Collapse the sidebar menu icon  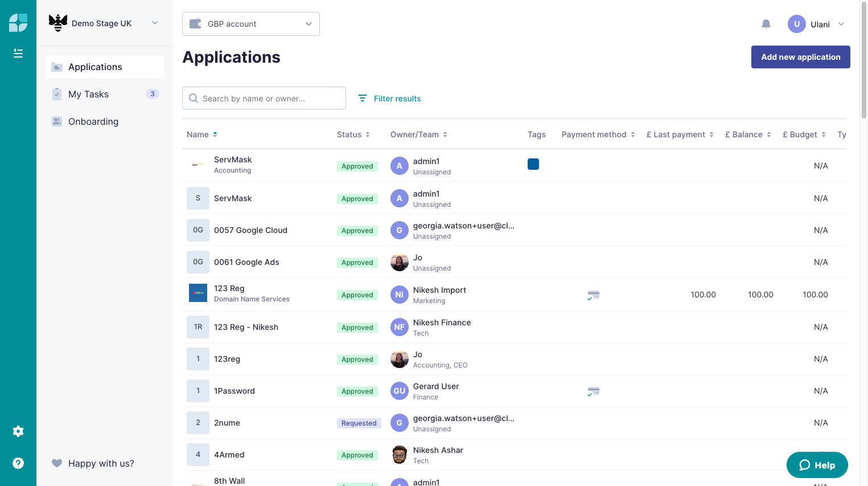[x=18, y=53]
